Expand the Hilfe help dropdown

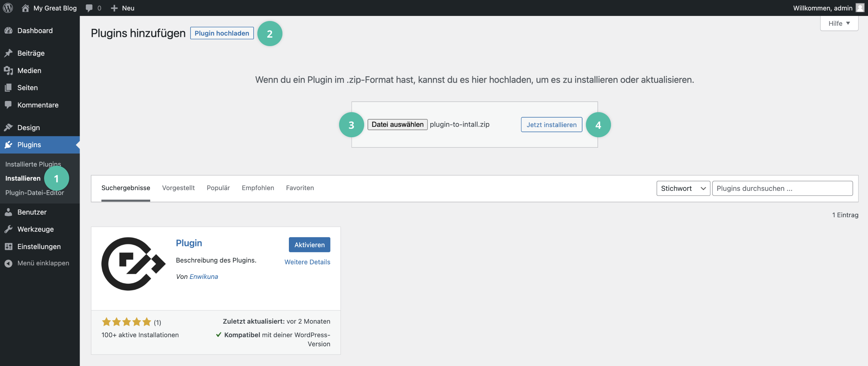[839, 23]
